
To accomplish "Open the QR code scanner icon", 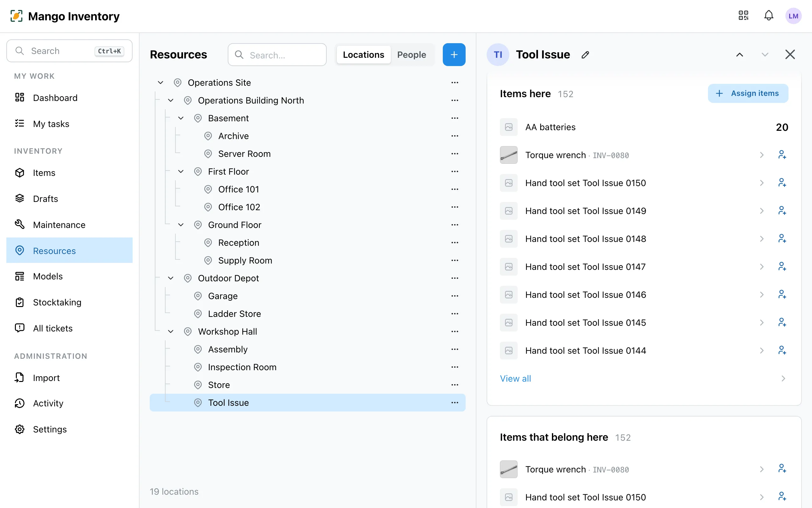I will pyautogui.click(x=743, y=16).
